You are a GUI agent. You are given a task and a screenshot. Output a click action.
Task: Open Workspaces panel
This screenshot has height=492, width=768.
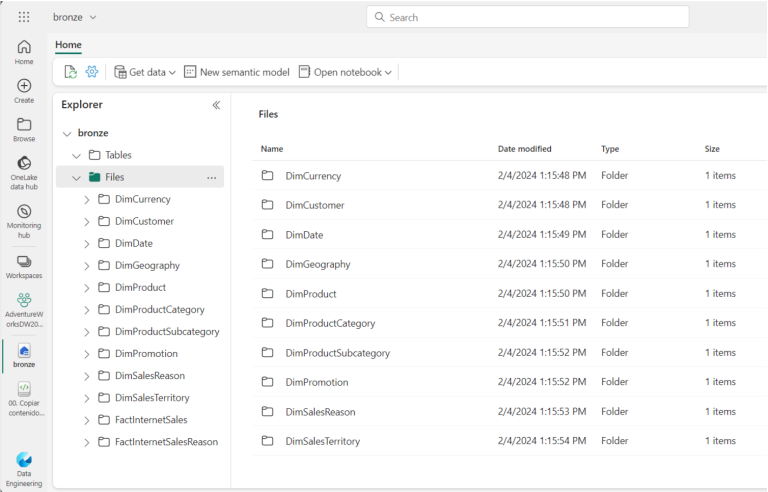pyautogui.click(x=24, y=267)
